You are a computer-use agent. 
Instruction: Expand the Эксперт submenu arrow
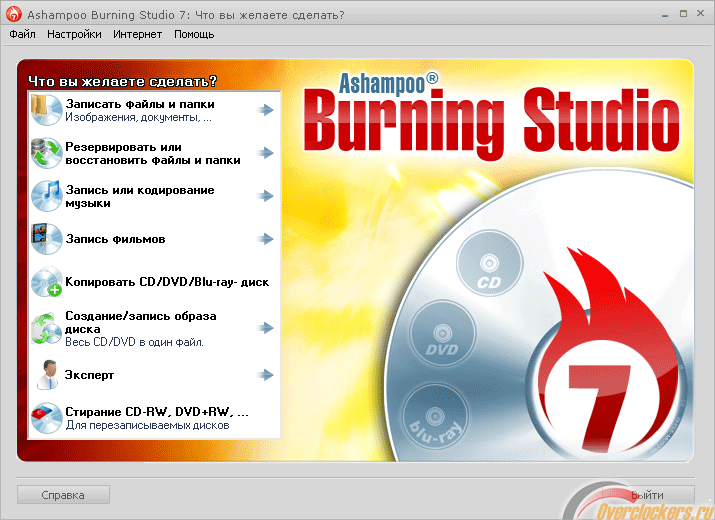tap(264, 375)
